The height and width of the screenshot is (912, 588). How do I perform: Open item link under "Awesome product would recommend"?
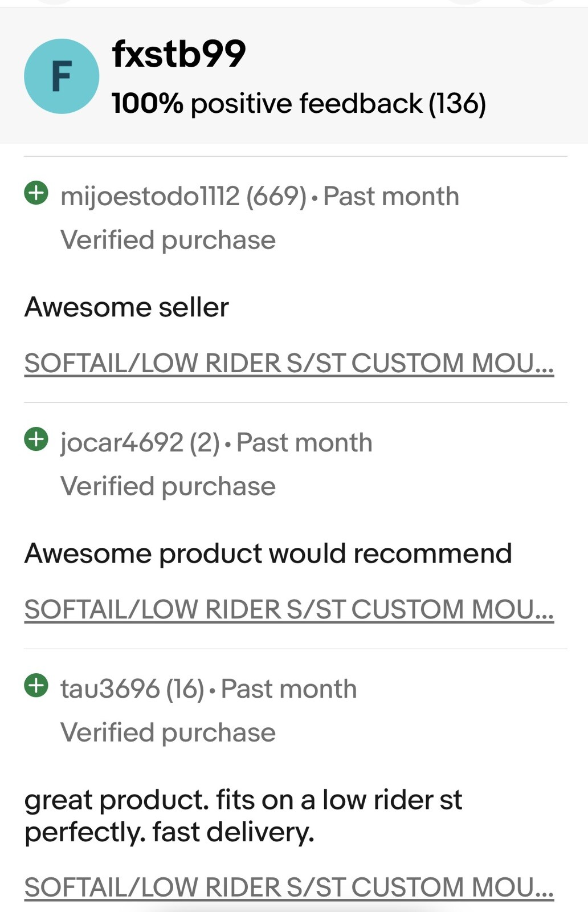pyautogui.click(x=289, y=610)
